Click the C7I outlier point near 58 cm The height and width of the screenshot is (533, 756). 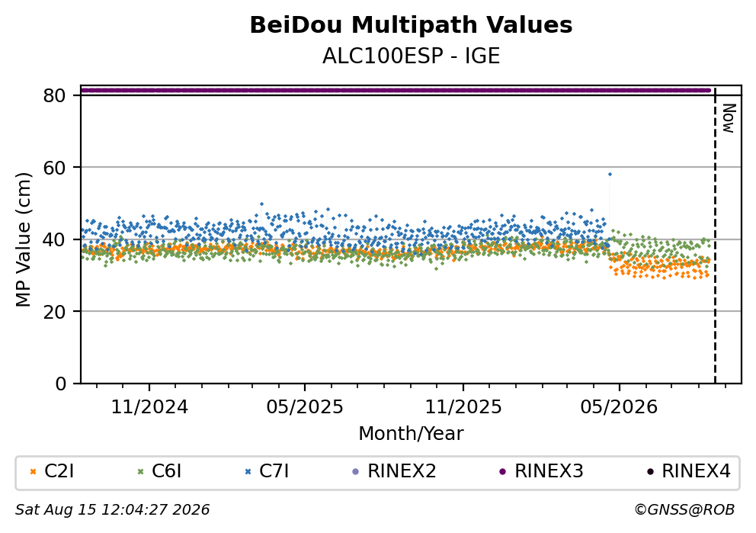coord(610,174)
